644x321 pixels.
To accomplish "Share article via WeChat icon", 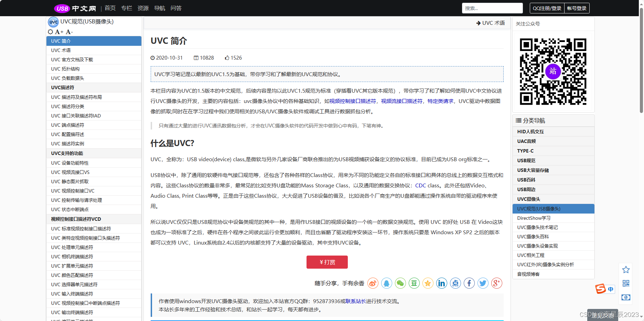I will 400,283.
